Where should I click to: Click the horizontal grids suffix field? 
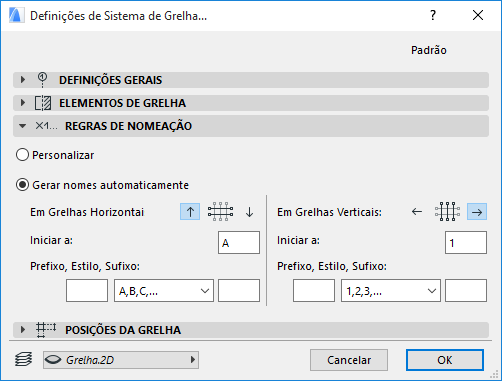point(239,291)
